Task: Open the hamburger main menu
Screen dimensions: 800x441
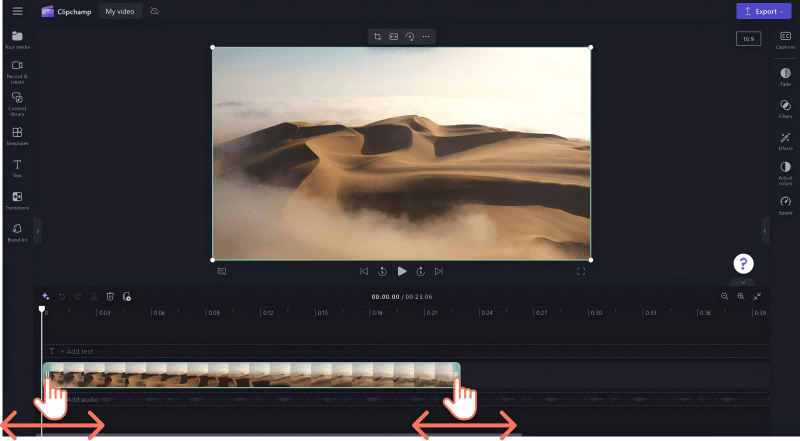Action: (17, 11)
